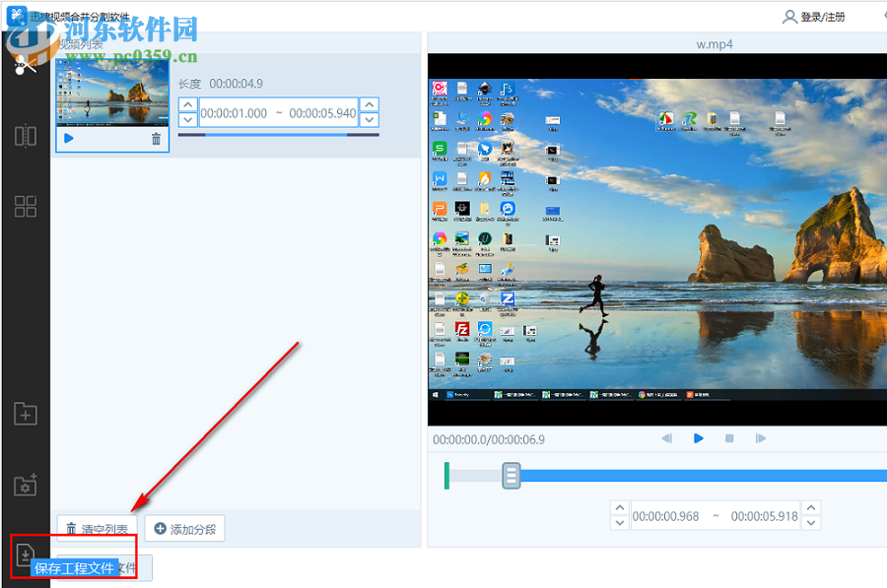The width and height of the screenshot is (887, 588).
Task: Click 清空列表 to clear the list
Action: coord(98,529)
